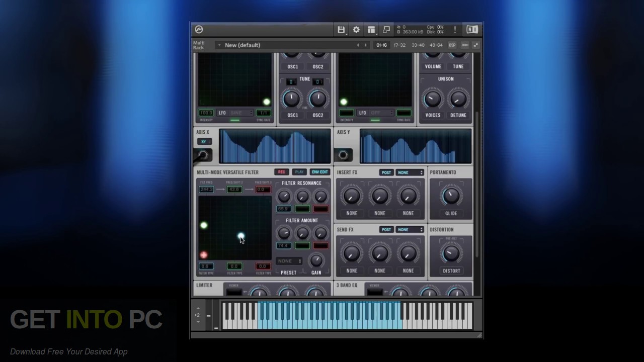The width and height of the screenshot is (644, 362).
Task: Click the FILT FREQ value 244.2
Action: (206, 190)
